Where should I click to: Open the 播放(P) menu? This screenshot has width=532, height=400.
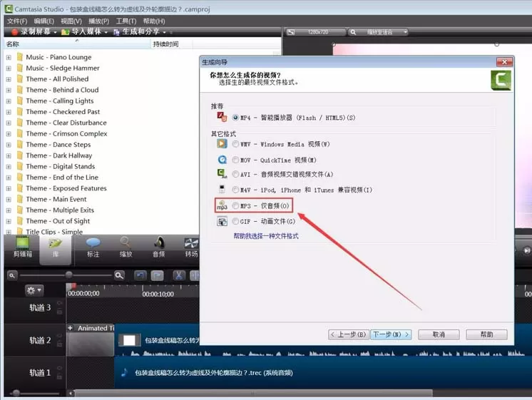[98, 21]
